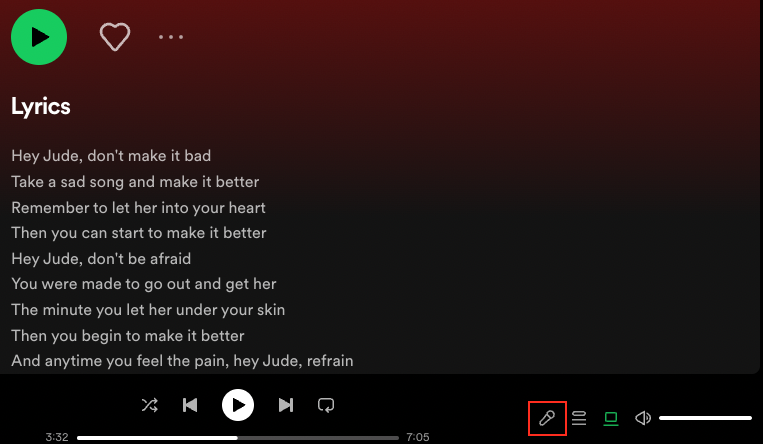
Task: Open the play queue icon
Action: [x=579, y=418]
